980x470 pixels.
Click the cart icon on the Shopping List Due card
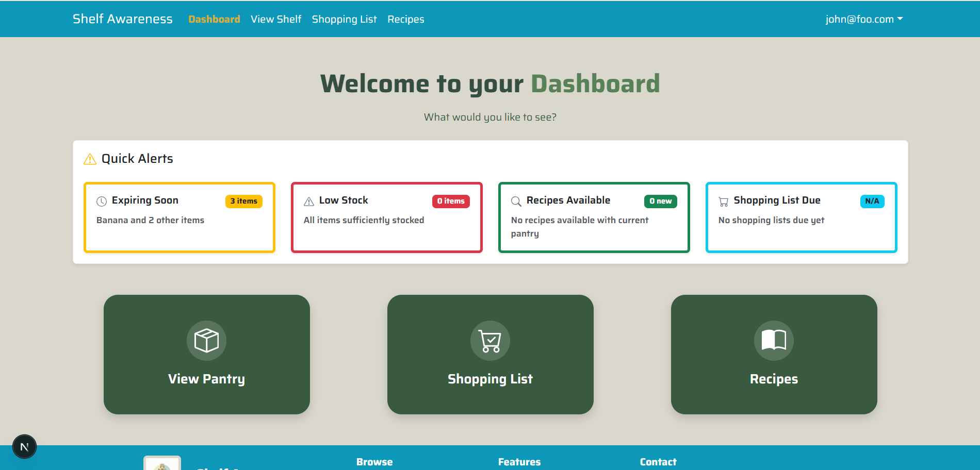(723, 201)
